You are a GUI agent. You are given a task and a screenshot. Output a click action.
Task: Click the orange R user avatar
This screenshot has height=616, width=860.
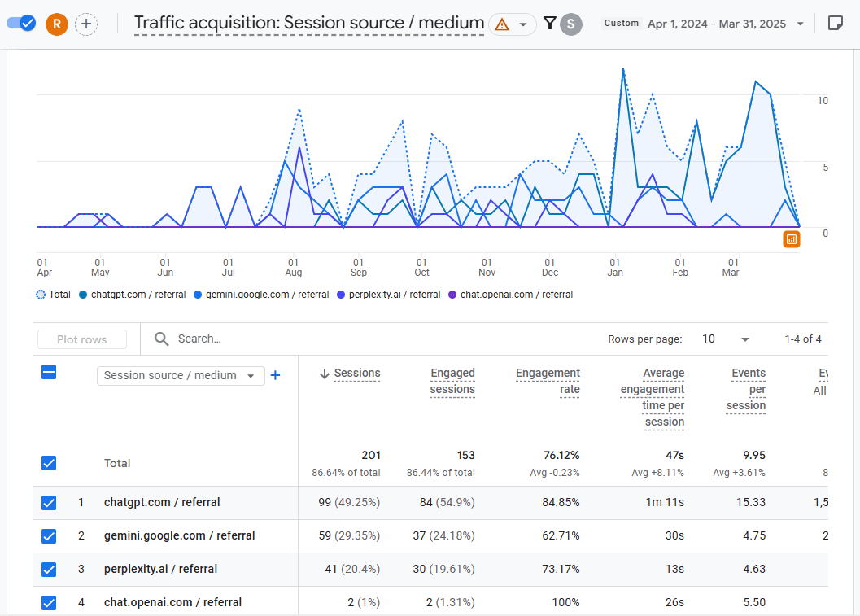[56, 24]
